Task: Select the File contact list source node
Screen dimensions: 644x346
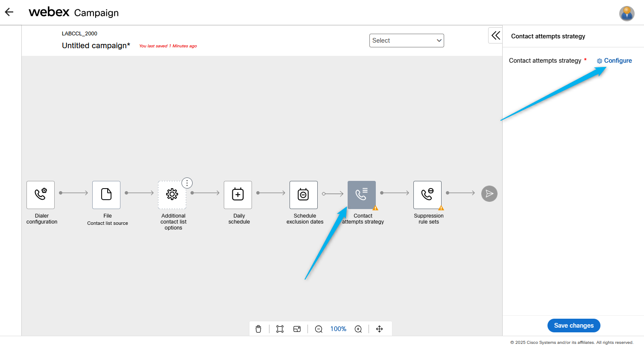Action: (106, 195)
